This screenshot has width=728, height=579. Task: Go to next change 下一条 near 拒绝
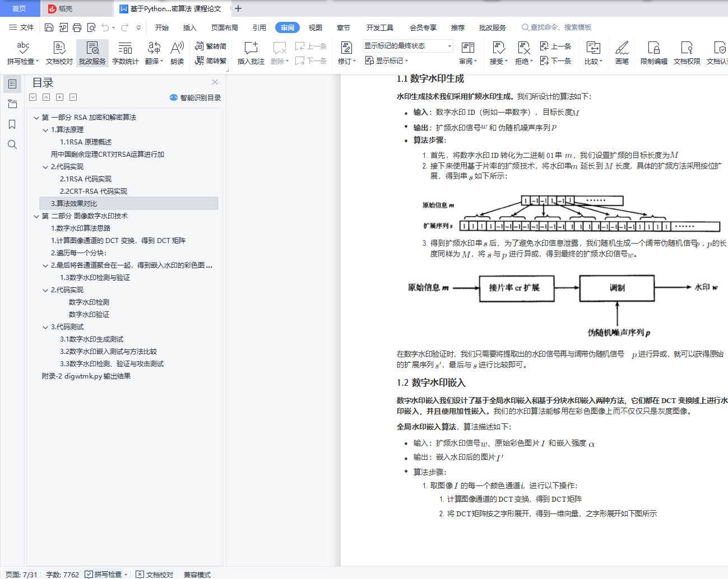pos(555,60)
